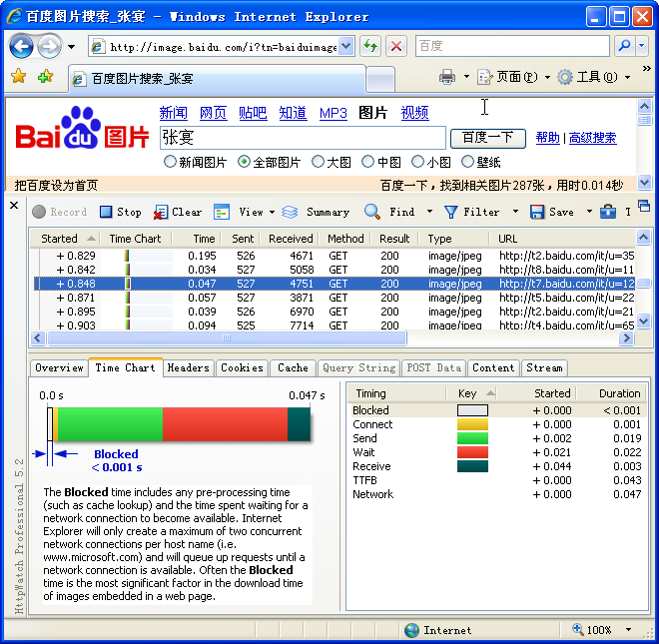Open the View dropdown arrow
The width and height of the screenshot is (659, 644).
click(x=272, y=212)
